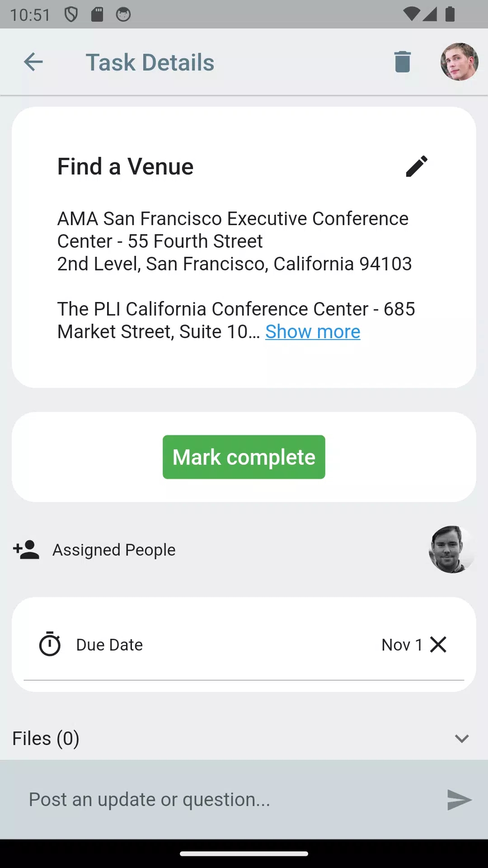
Task: Tap the Assigned People label
Action: pyautogui.click(x=114, y=550)
